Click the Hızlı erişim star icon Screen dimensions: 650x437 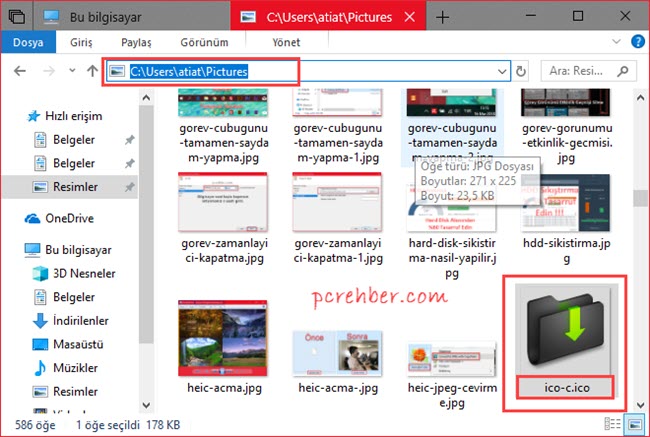[x=33, y=116]
